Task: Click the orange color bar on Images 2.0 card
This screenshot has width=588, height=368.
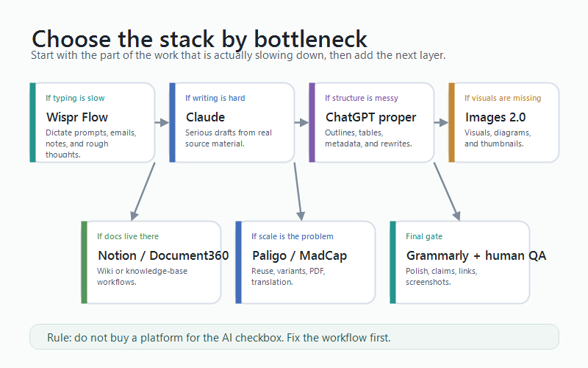Action: (x=451, y=122)
